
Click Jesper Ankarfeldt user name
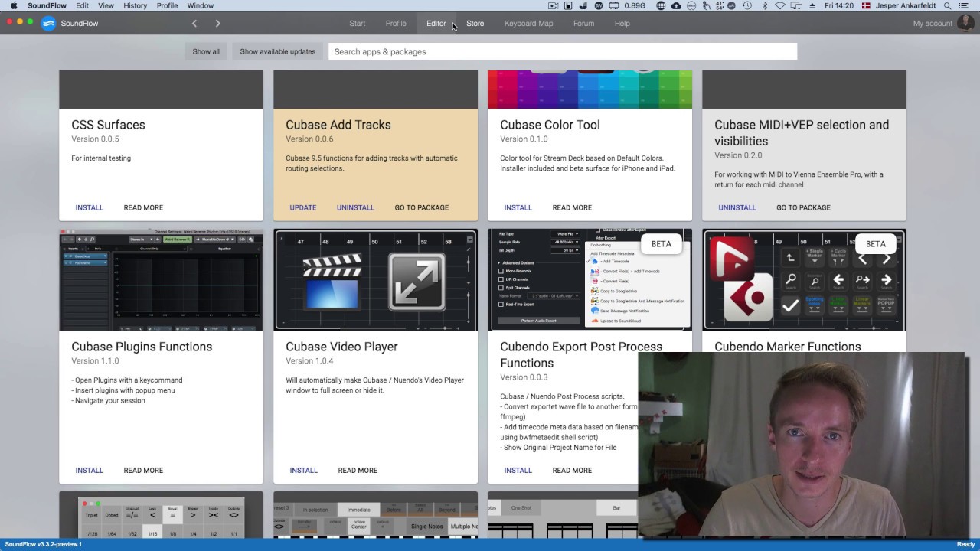click(907, 5)
